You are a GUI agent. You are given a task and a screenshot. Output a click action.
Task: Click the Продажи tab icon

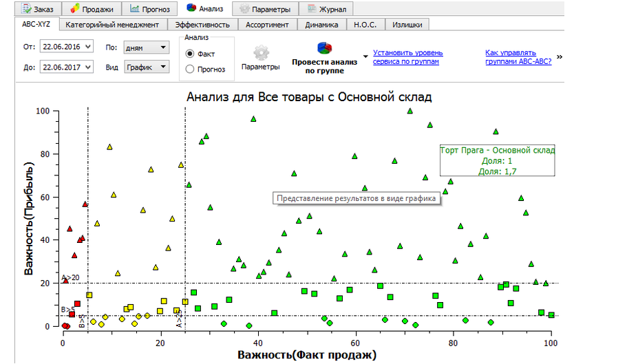[x=75, y=8]
